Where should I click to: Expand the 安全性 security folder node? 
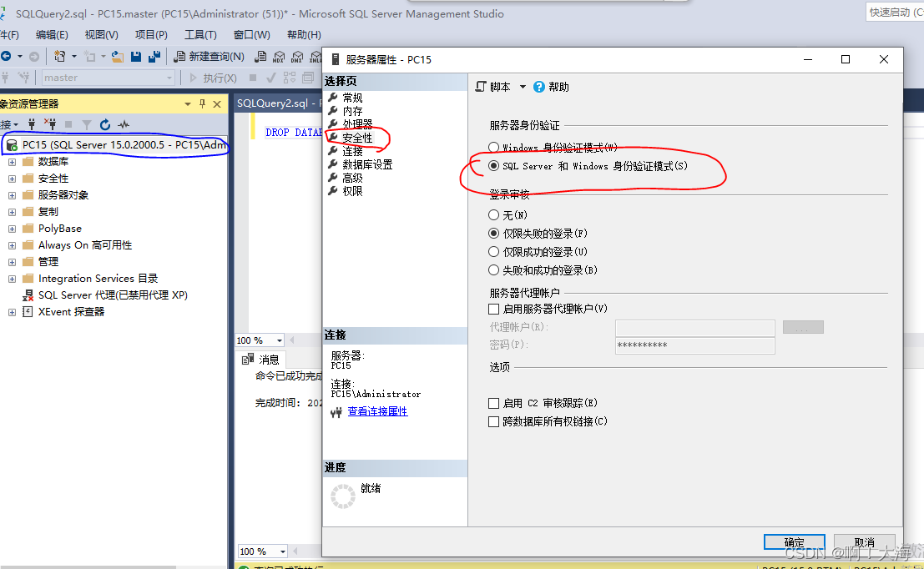(12, 179)
